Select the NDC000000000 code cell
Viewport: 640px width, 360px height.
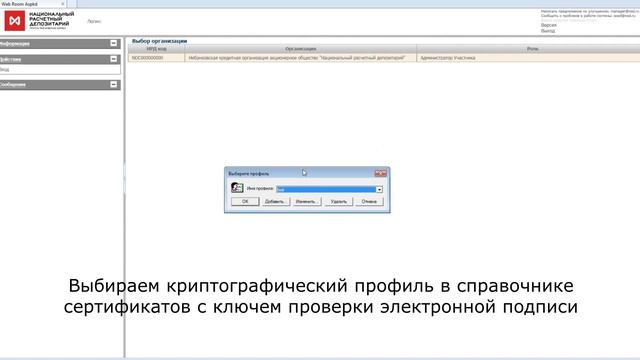(x=156, y=58)
